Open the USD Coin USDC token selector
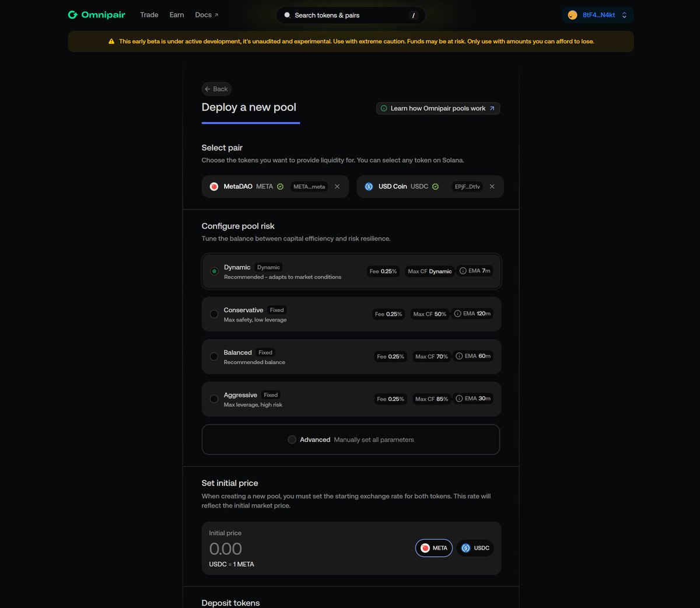The height and width of the screenshot is (608, 700). pyautogui.click(x=430, y=187)
